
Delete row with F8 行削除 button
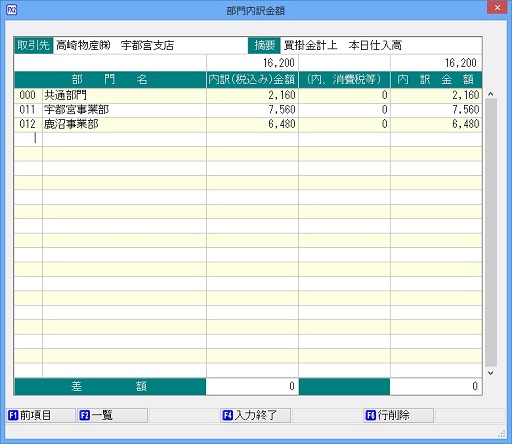coord(399,415)
